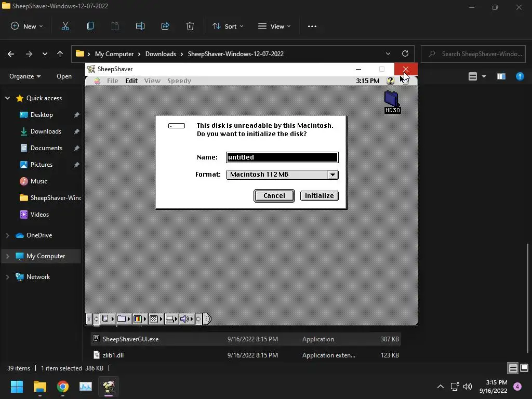
Task: Open the sound volume Control Strip module
Action: click(187, 319)
